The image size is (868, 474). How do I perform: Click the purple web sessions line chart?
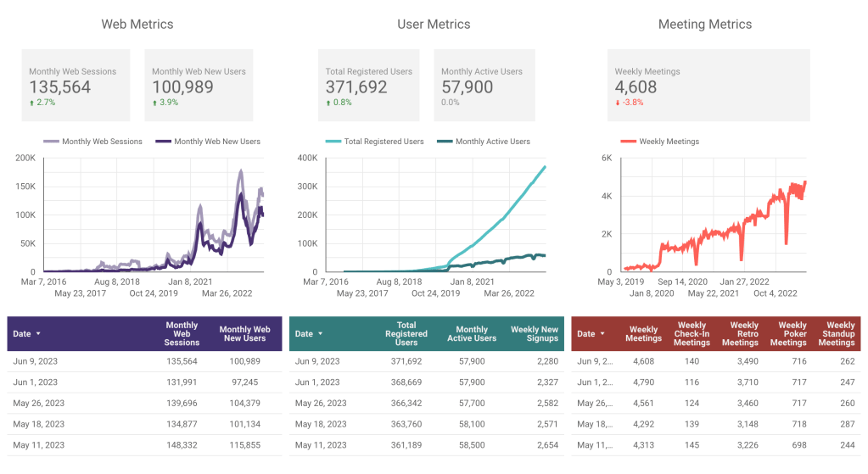tap(154, 215)
